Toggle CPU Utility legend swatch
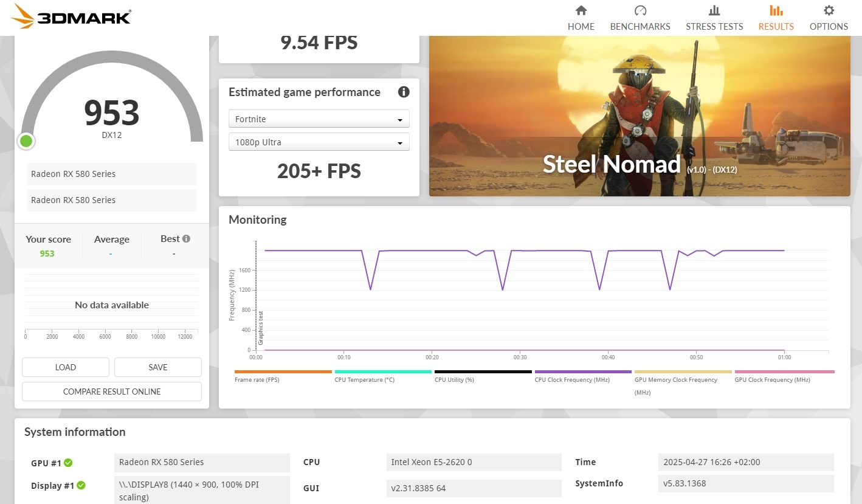The image size is (862, 504). (x=483, y=371)
